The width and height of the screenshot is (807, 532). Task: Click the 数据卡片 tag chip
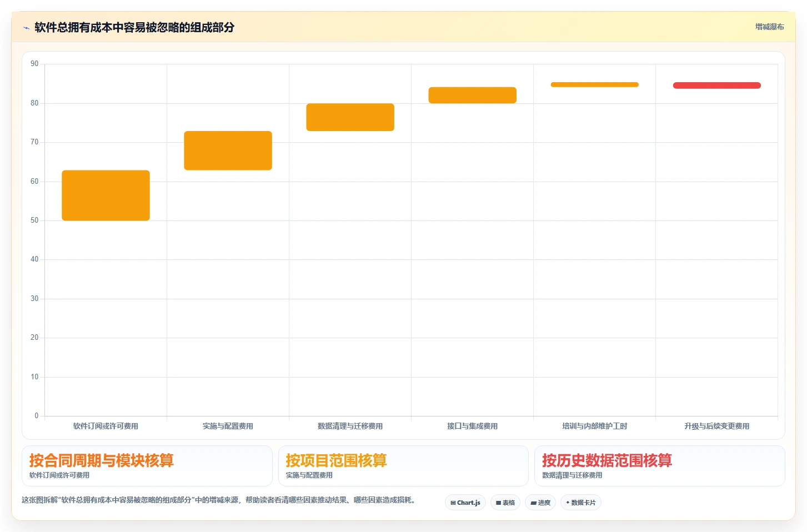[x=581, y=503]
